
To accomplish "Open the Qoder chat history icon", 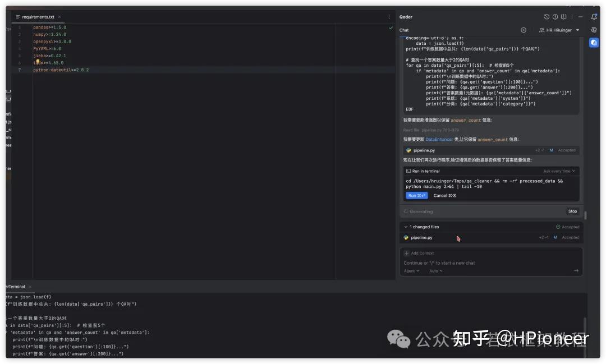I will pyautogui.click(x=547, y=17).
